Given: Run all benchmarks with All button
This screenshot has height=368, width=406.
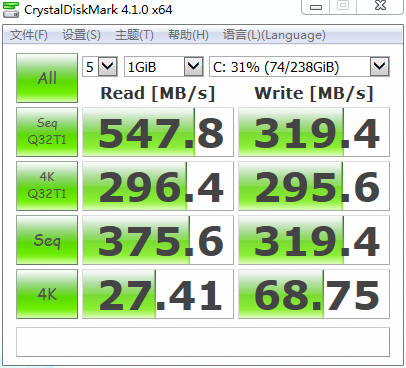Looking at the screenshot, I should click(x=47, y=78).
